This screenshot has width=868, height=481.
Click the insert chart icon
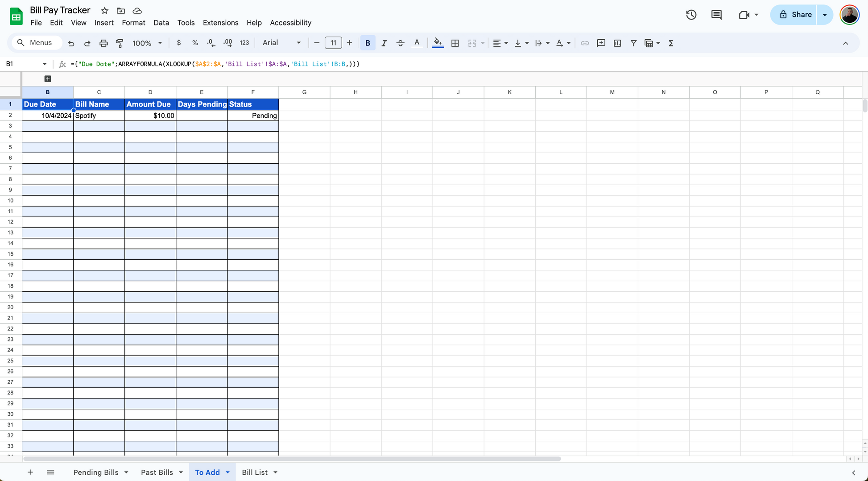(617, 43)
